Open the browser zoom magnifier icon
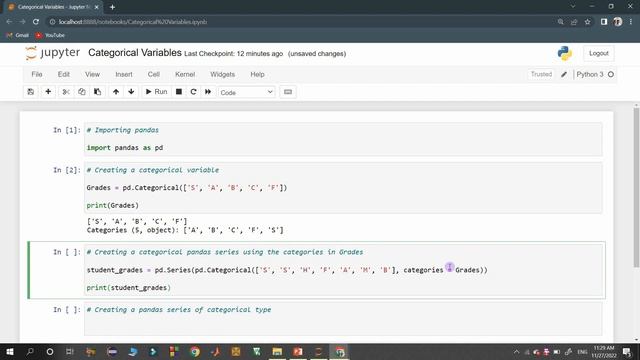 (x=560, y=22)
